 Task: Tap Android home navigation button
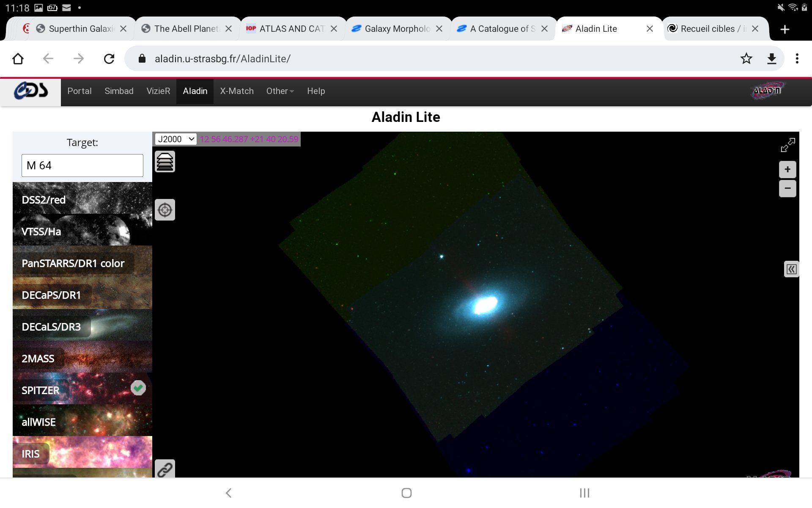[x=406, y=493]
